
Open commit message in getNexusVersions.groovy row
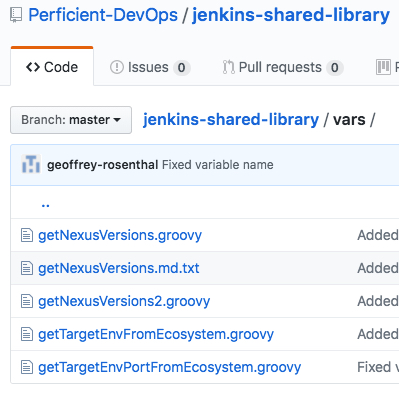click(378, 235)
